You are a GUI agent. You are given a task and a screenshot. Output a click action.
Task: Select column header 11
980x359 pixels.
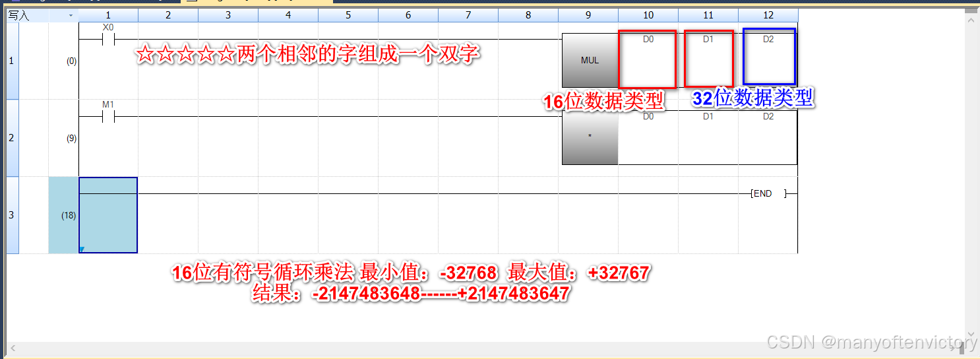tap(708, 15)
